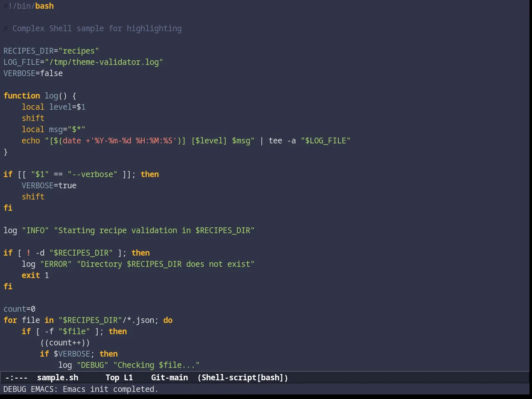Click the "DEBUG" string
This screenshot has width=532, height=399.
click(92, 365)
